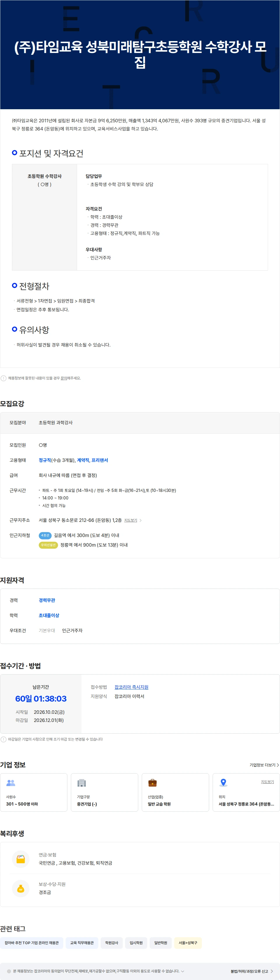This screenshot has width=280, height=980.
Task: Click chevron arrow after 근무지주소 지도보기
Action: (x=141, y=520)
